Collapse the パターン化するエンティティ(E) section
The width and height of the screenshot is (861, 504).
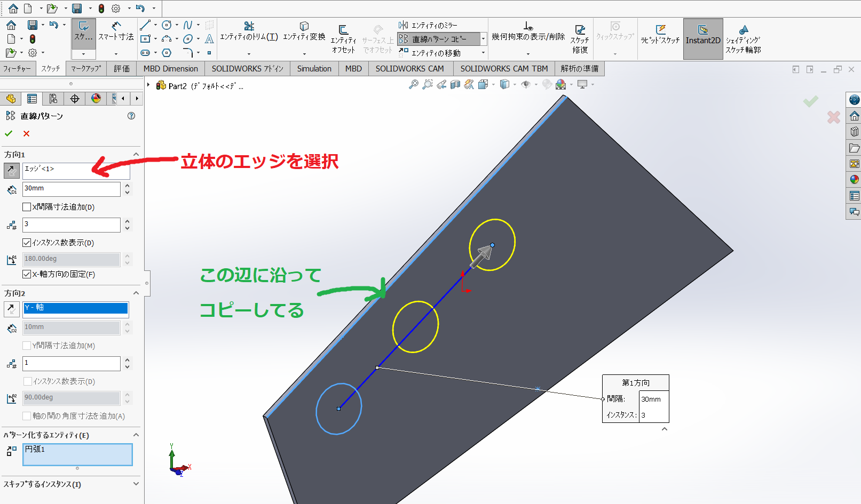point(136,435)
